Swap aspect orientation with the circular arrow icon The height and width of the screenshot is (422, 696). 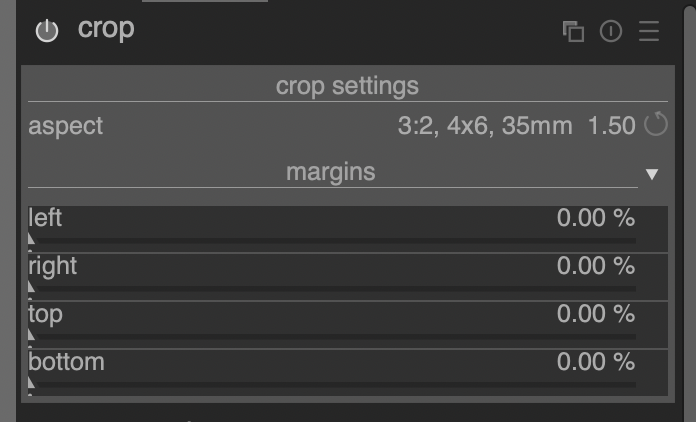pyautogui.click(x=656, y=125)
